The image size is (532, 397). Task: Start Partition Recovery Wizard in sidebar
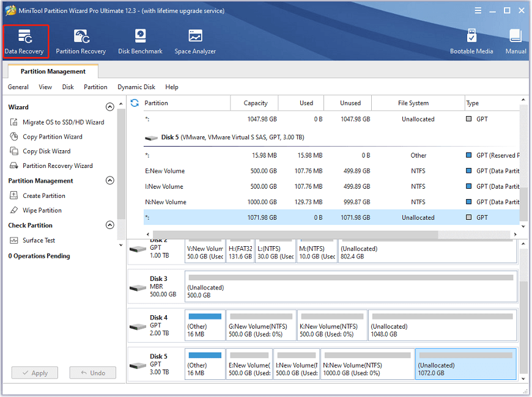51,166
